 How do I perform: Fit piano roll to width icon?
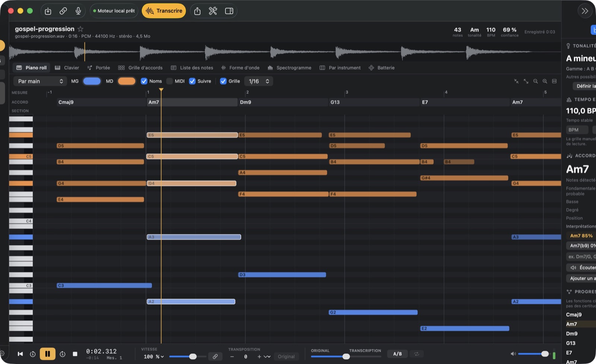(x=554, y=81)
